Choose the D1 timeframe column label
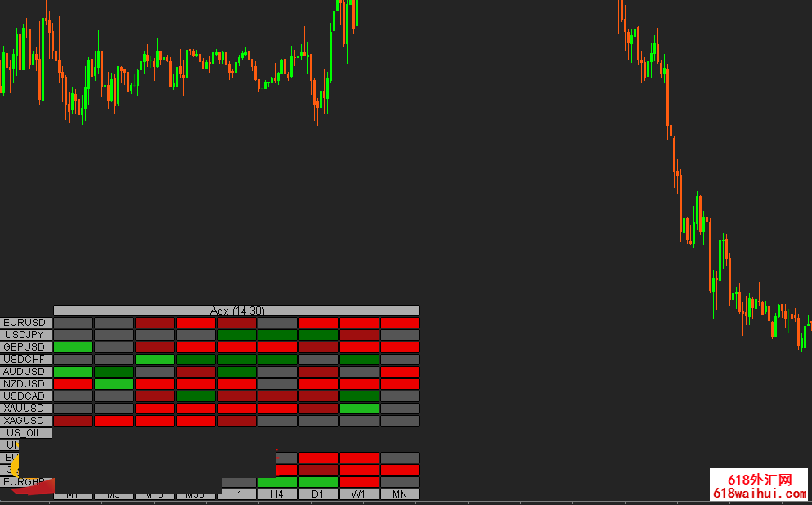 (318, 494)
